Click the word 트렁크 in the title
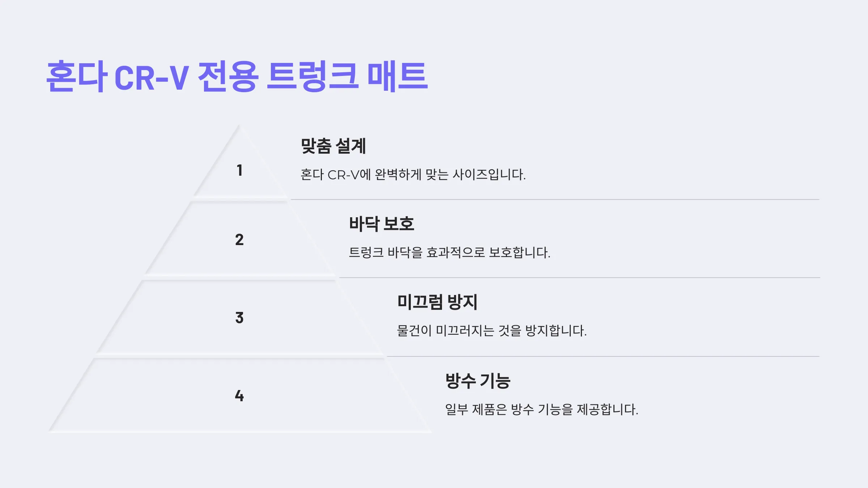 [313, 76]
